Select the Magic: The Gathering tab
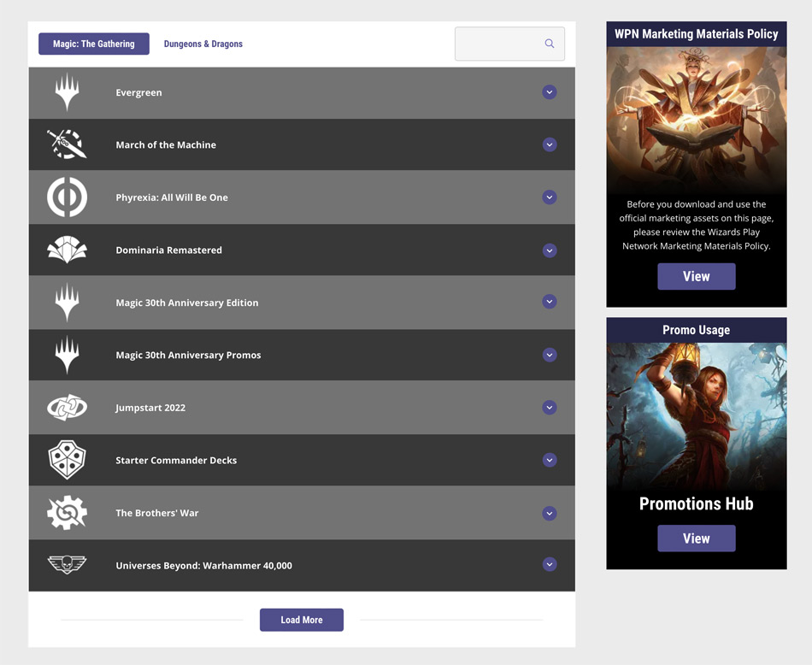Viewport: 812px width, 665px height. click(94, 44)
